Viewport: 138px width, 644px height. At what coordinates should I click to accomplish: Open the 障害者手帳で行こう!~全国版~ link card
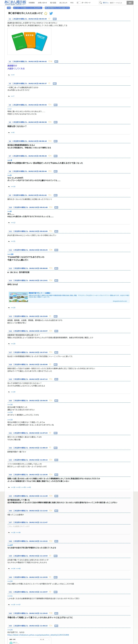pyautogui.click(x=69, y=297)
